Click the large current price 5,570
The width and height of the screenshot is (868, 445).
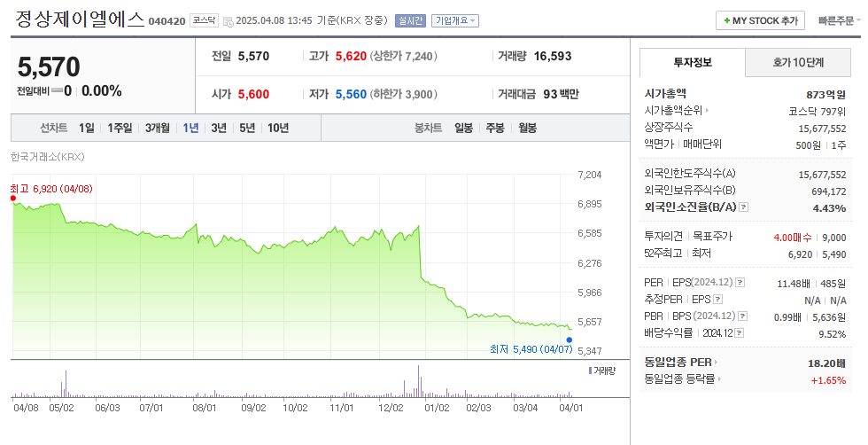(x=49, y=67)
